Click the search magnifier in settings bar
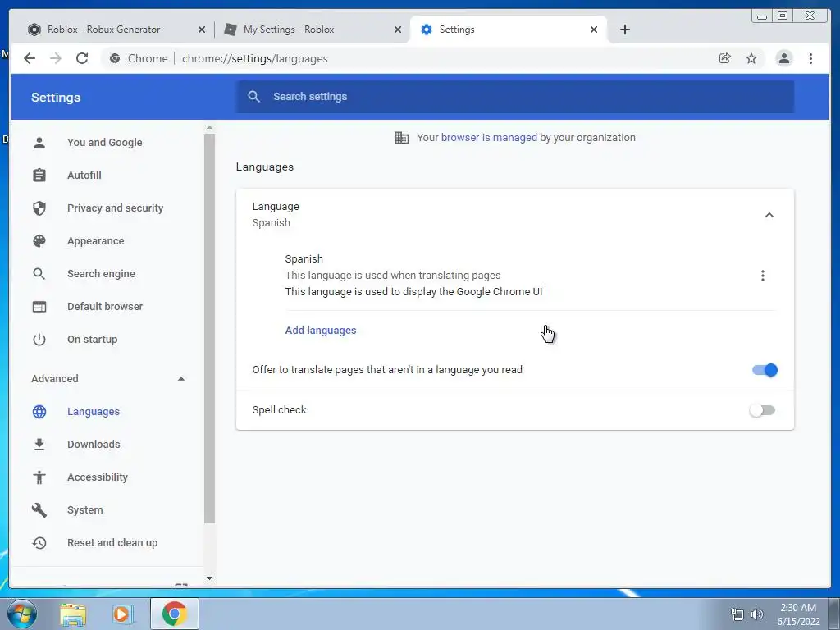This screenshot has height=630, width=840. pos(254,97)
